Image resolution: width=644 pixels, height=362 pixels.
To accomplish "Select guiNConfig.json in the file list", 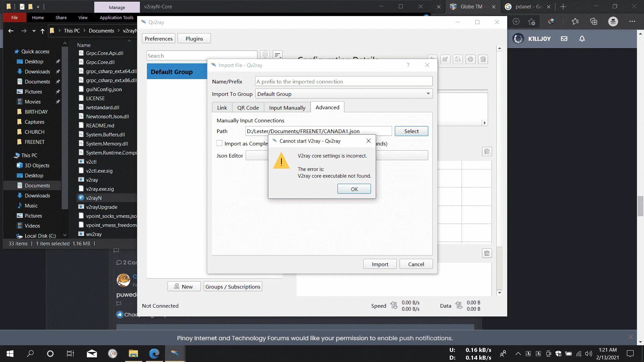I will pos(104,89).
